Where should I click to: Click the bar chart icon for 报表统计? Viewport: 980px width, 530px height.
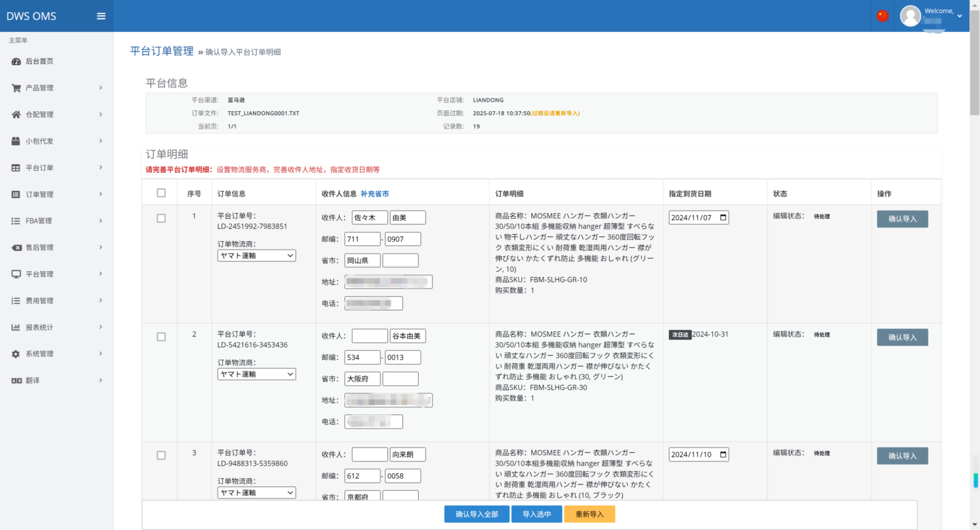pyautogui.click(x=16, y=327)
